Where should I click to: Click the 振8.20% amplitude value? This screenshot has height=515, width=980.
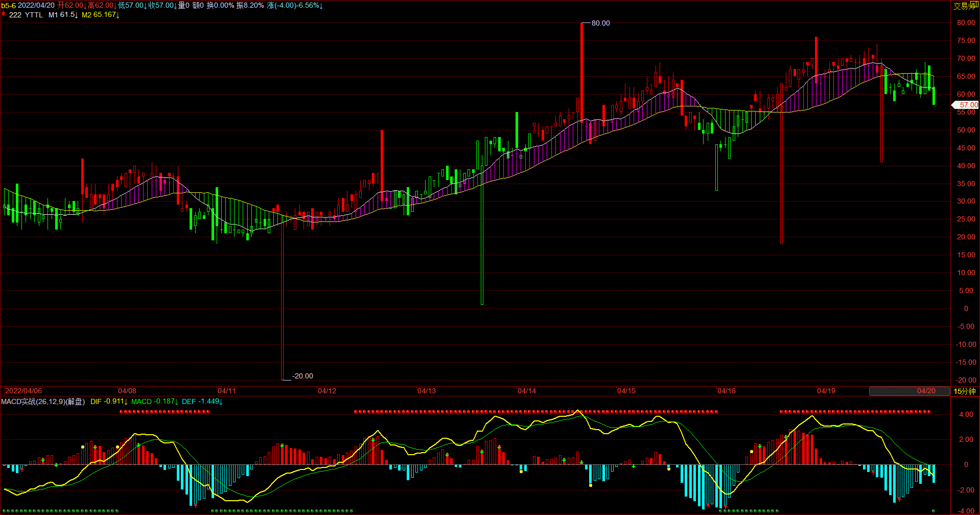click(x=250, y=6)
